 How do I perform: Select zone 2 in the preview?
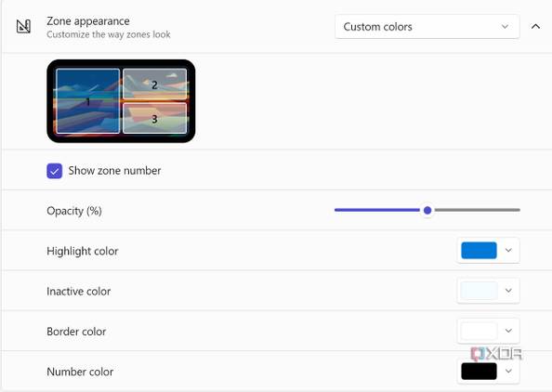154,85
